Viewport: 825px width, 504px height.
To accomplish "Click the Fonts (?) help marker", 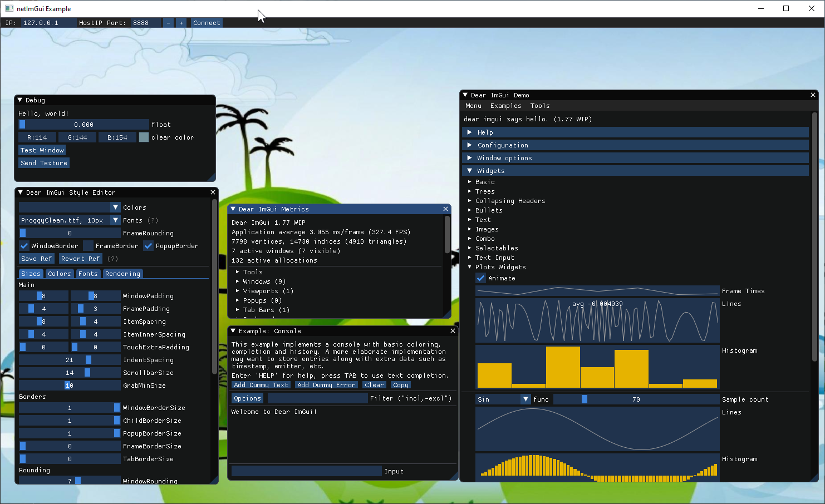I will (x=153, y=220).
